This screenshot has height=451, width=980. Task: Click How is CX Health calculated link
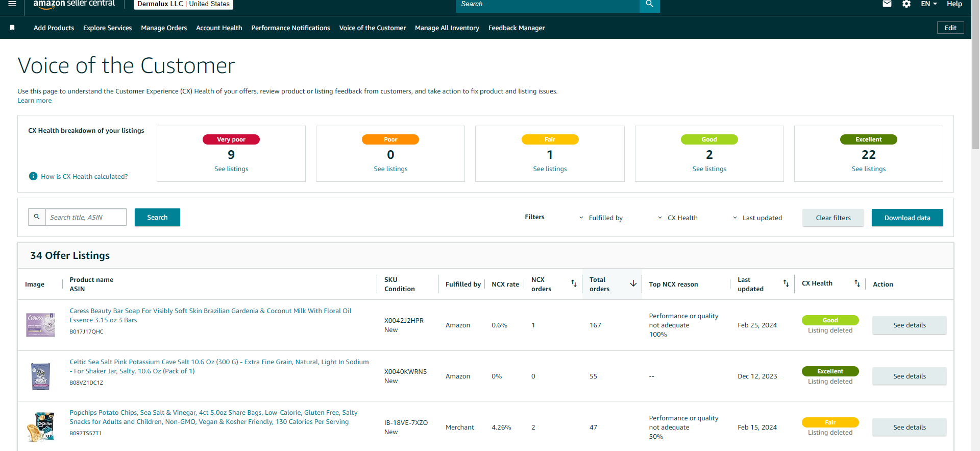pos(84,177)
